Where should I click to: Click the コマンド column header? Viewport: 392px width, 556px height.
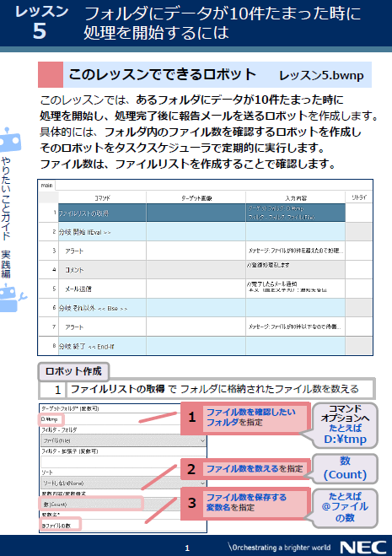102,197
